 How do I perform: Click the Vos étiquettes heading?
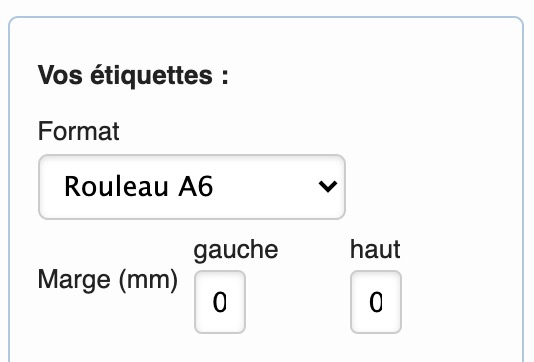tap(133, 76)
